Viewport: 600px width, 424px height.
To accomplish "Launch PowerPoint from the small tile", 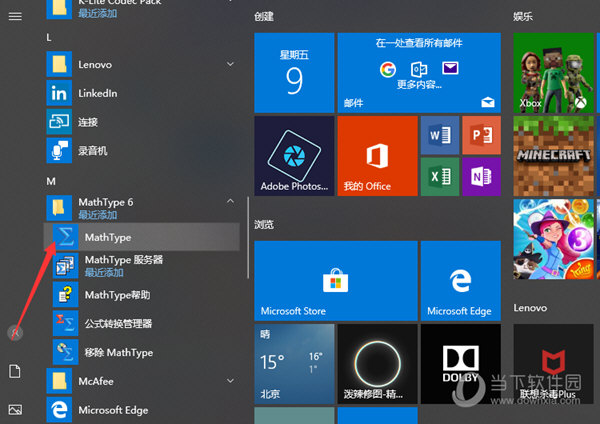I will pyautogui.click(x=481, y=135).
